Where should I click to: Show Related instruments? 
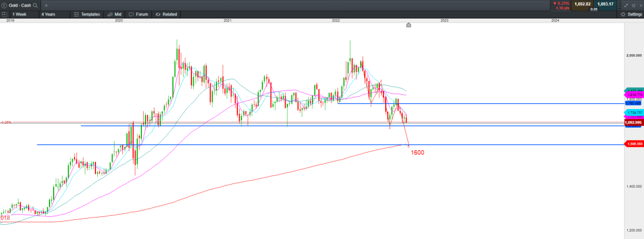click(x=166, y=14)
